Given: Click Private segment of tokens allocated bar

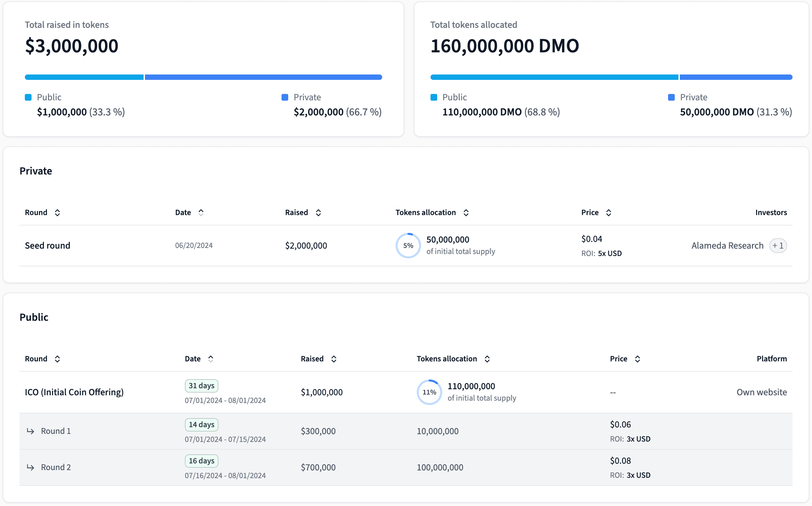Looking at the screenshot, I should [735, 77].
